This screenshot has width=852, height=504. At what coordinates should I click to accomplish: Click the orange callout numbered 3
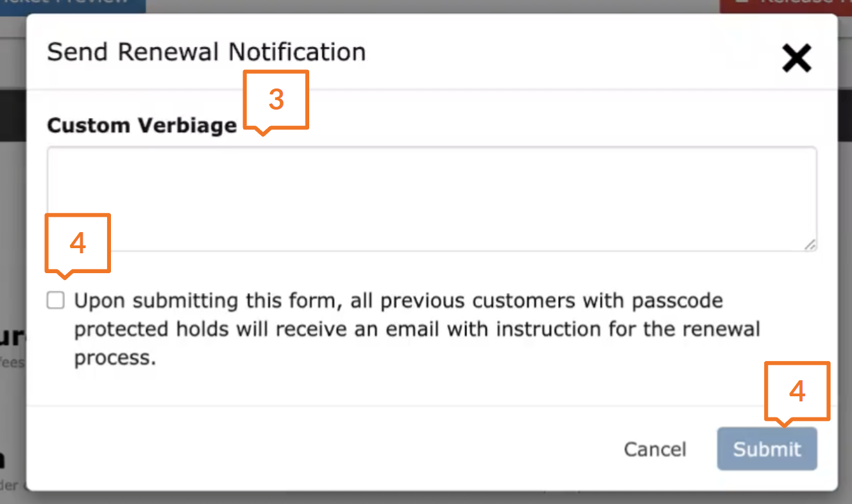click(x=276, y=99)
